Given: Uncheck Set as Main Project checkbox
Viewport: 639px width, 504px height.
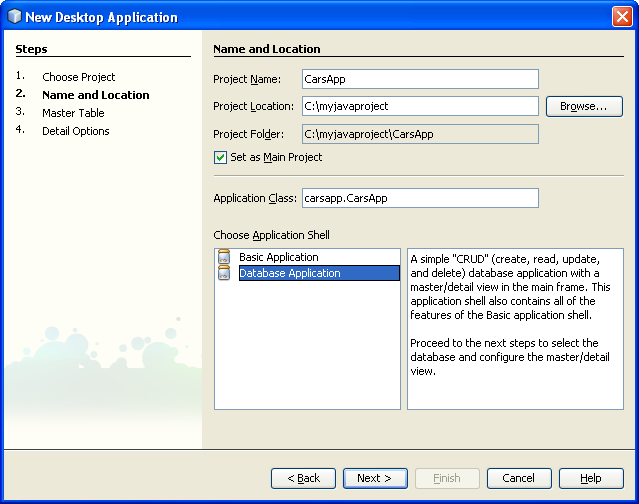Looking at the screenshot, I should (221, 157).
